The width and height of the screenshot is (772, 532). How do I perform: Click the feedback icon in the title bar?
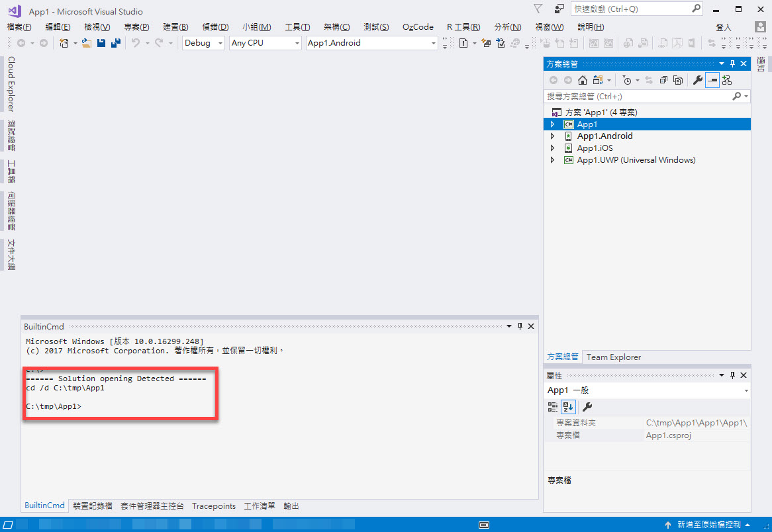coord(559,9)
